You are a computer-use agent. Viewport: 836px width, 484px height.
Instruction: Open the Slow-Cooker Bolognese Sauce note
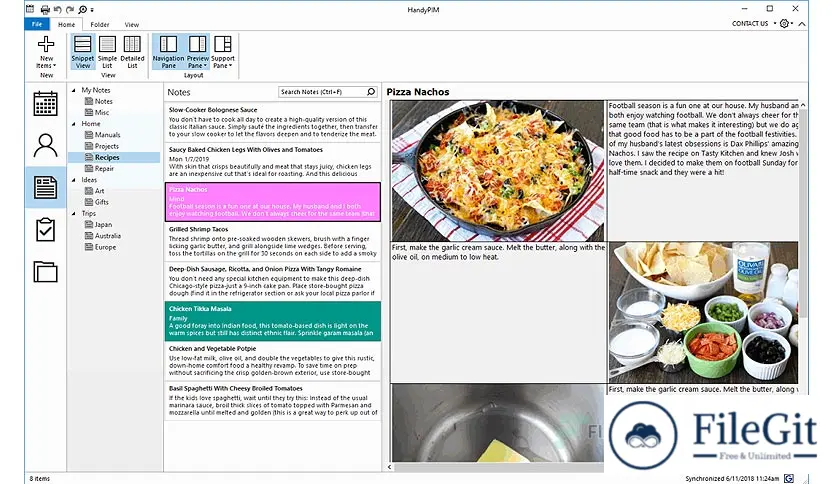(x=273, y=122)
